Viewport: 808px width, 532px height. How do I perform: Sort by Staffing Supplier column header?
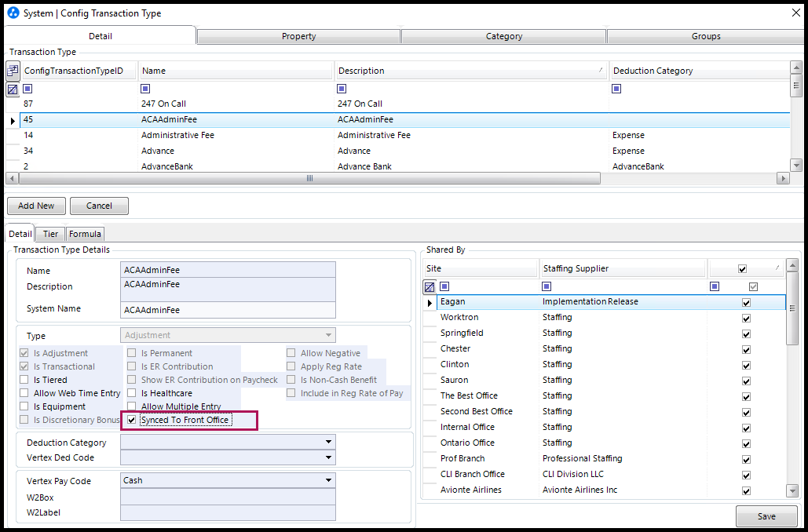(623, 269)
